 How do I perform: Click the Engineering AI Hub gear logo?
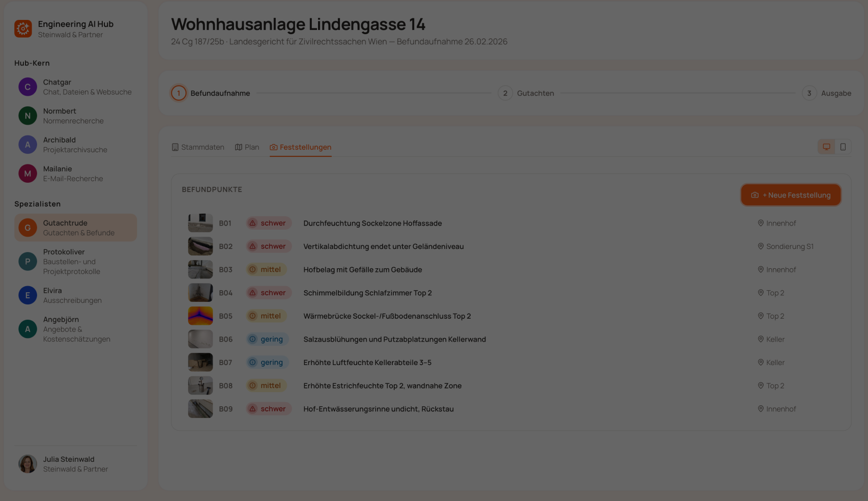click(x=23, y=29)
